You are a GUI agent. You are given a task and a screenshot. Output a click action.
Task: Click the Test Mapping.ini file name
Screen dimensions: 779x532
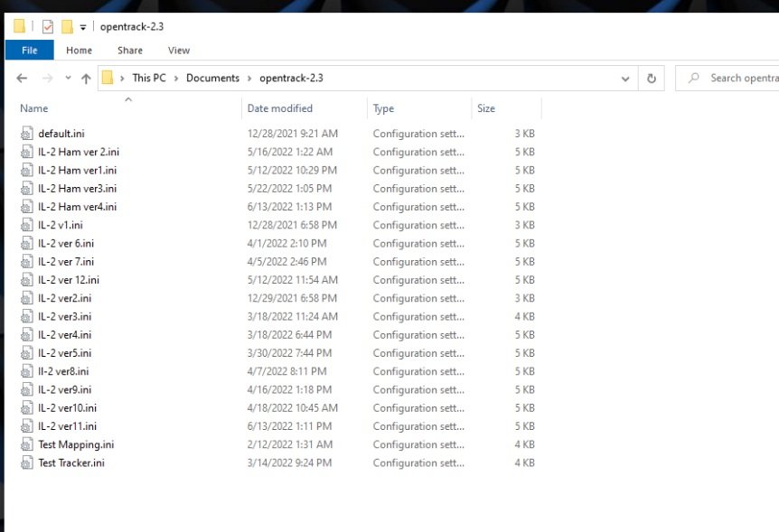(76, 444)
